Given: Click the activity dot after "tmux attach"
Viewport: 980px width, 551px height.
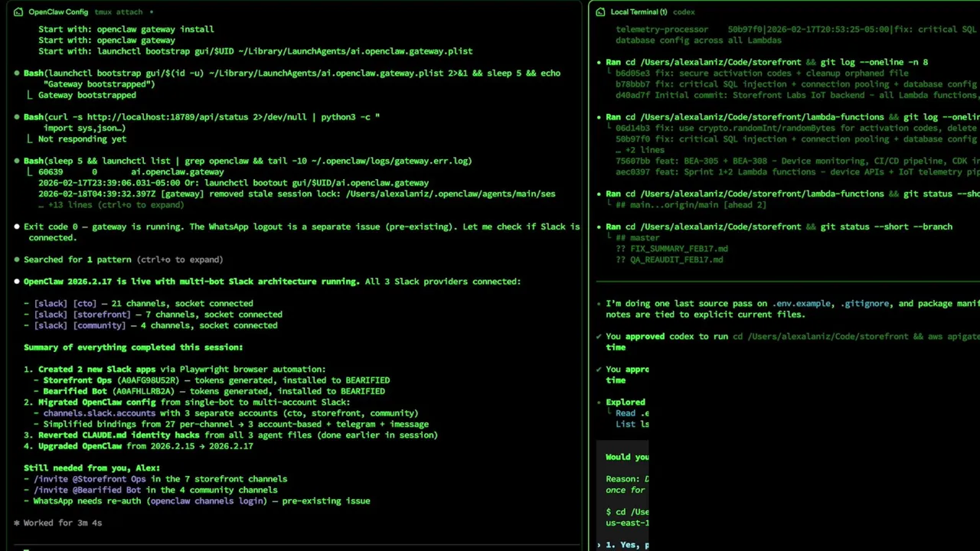Looking at the screenshot, I should coord(152,12).
